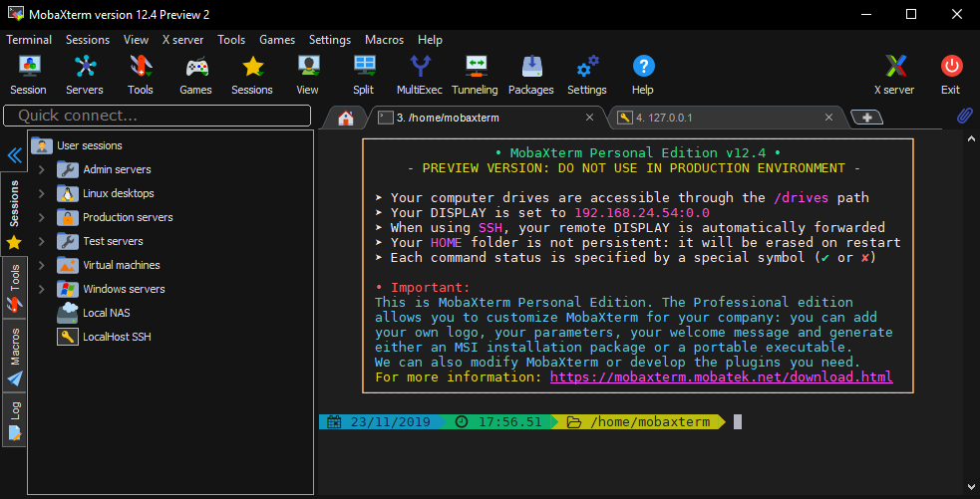Open the Games menu in menu bar
This screenshot has height=499, width=980.
[277, 40]
